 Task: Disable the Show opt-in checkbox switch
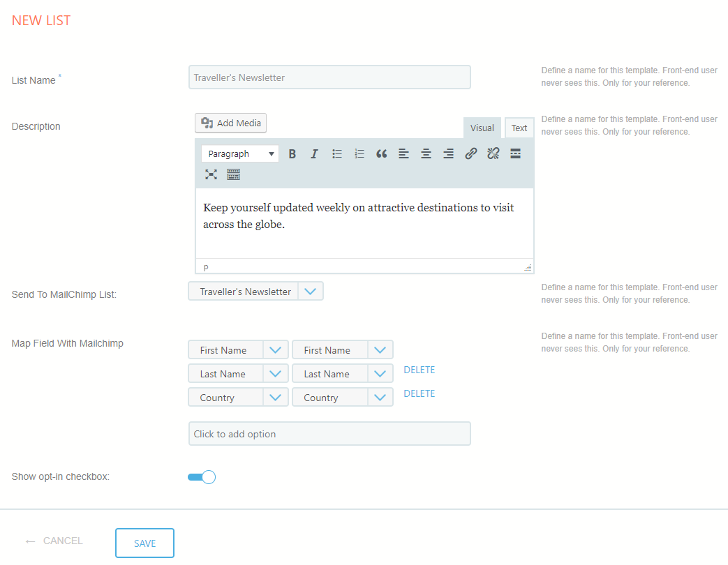202,477
